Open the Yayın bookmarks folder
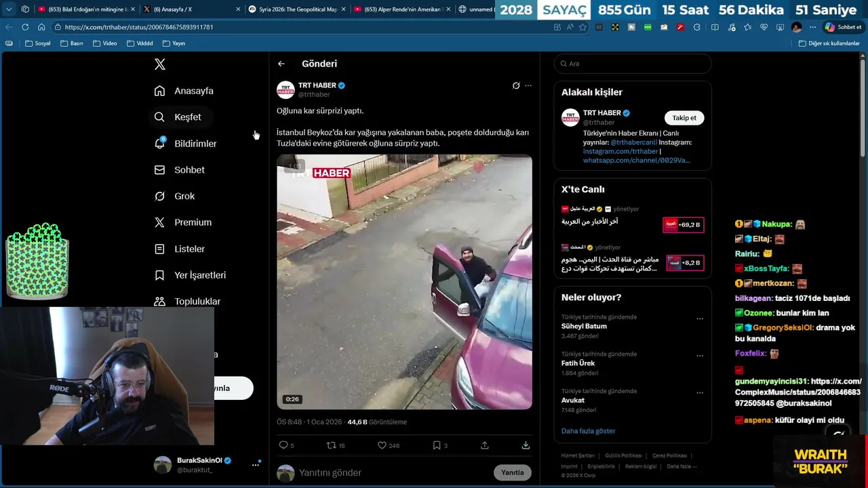Screen dimensions: 868x488 pos(174,43)
